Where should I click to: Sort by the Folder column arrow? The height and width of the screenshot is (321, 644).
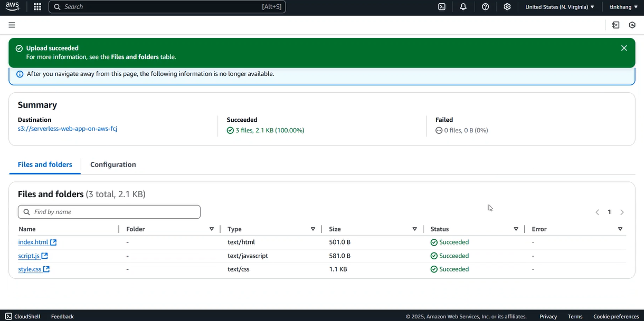(212, 229)
